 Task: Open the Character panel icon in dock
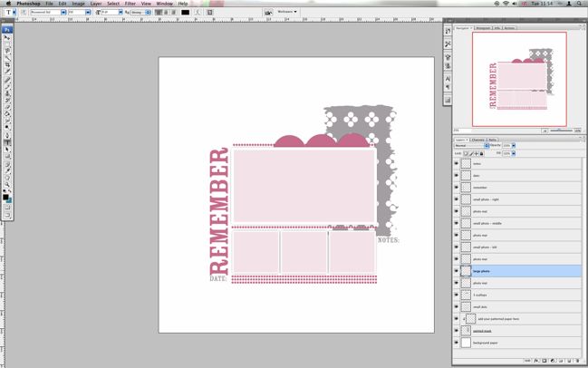point(448,79)
